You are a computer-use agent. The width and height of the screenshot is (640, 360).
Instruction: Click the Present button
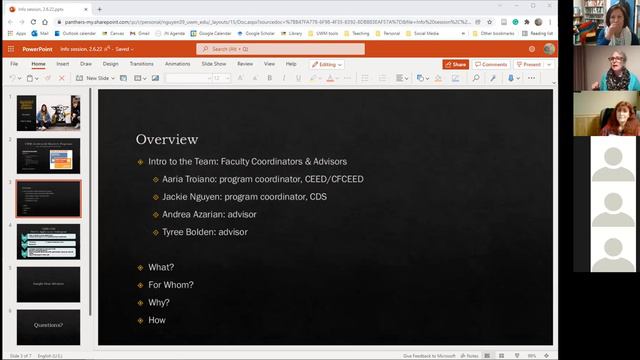[529, 64]
